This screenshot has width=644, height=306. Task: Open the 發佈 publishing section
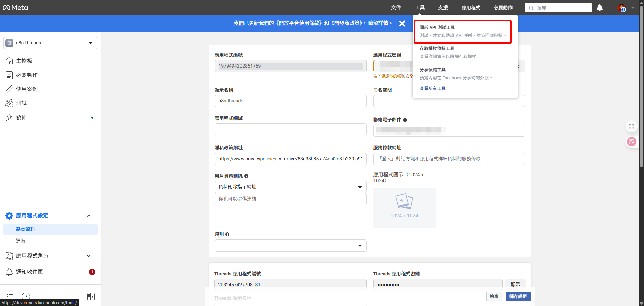pos(21,117)
